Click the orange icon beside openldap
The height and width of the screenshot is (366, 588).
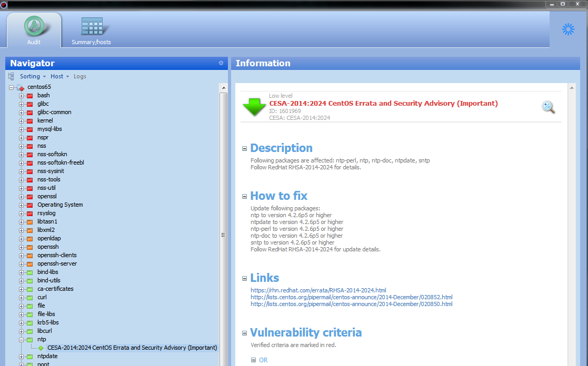pyautogui.click(x=29, y=239)
